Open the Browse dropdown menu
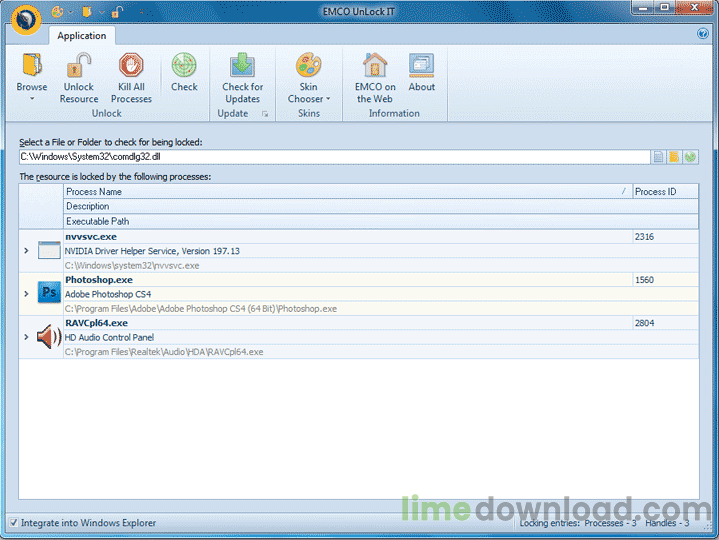Screen dimensions: 719x540 pos(32,99)
